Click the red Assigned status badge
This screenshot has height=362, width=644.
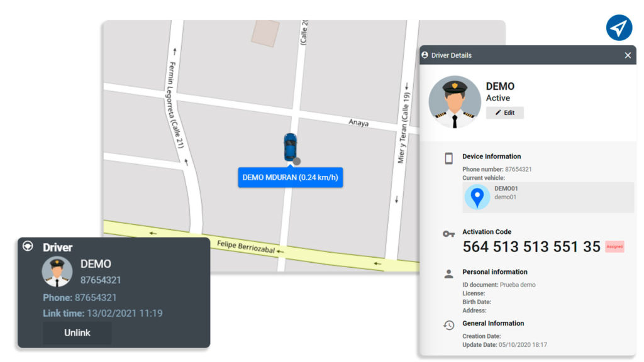click(615, 246)
